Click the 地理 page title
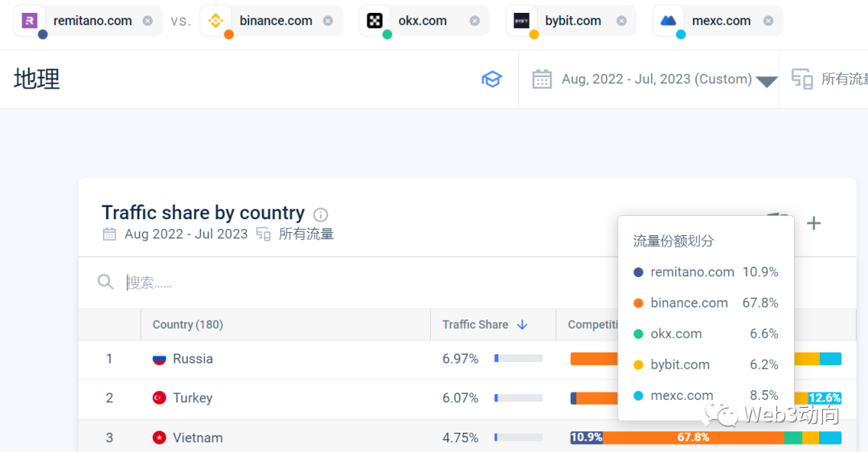This screenshot has height=452, width=868. 36,79
